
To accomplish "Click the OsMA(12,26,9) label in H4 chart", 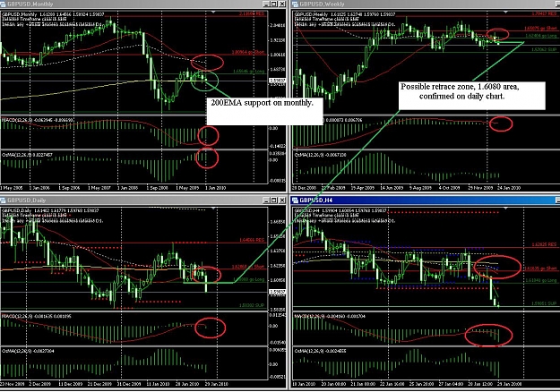I will 320,352.
